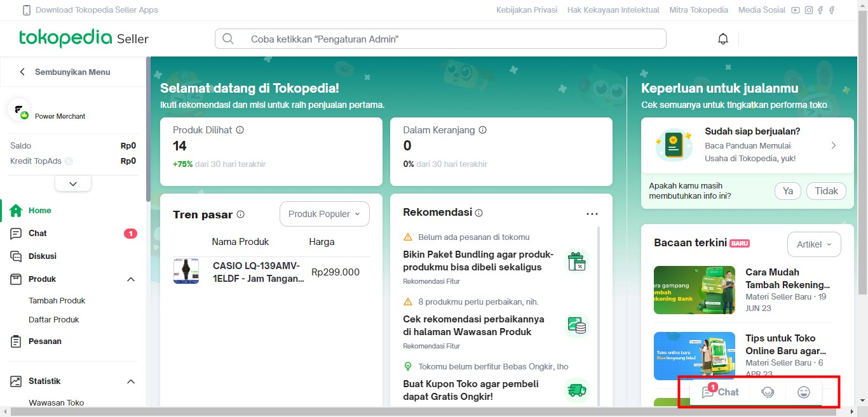Screen dimensions: 868x417
Task: Click the Pengaturan Admin search field
Action: tap(440, 39)
